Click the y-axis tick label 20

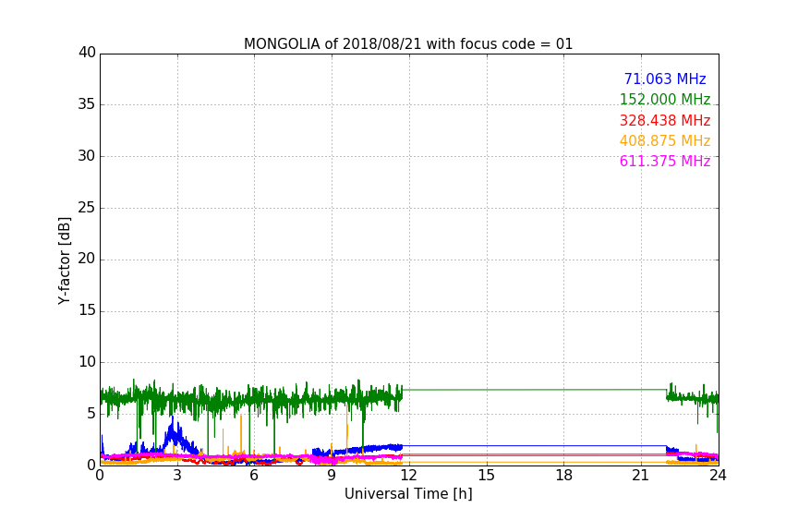pos(87,260)
